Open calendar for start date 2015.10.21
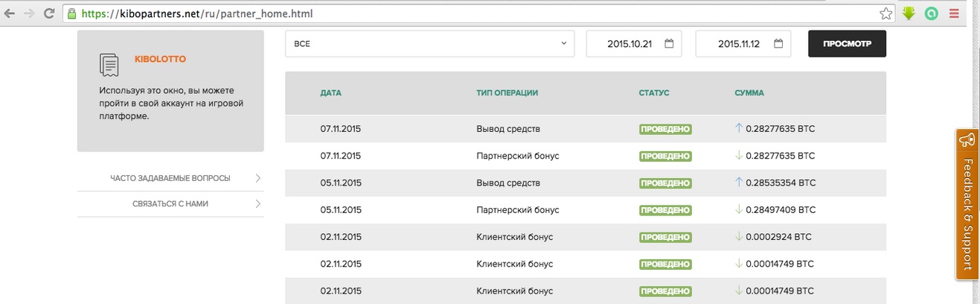Viewport: 980px width, 304px height. pyautogui.click(x=669, y=44)
